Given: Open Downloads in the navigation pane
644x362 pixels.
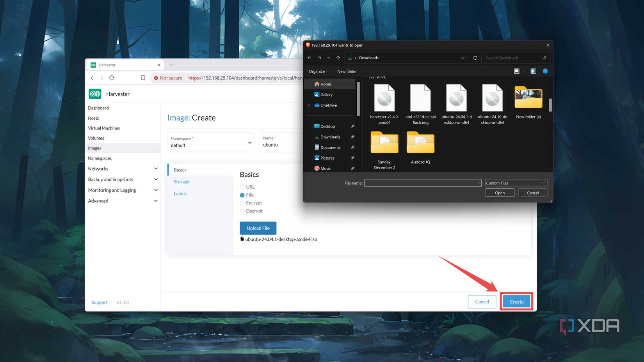Looking at the screenshot, I should (331, 137).
